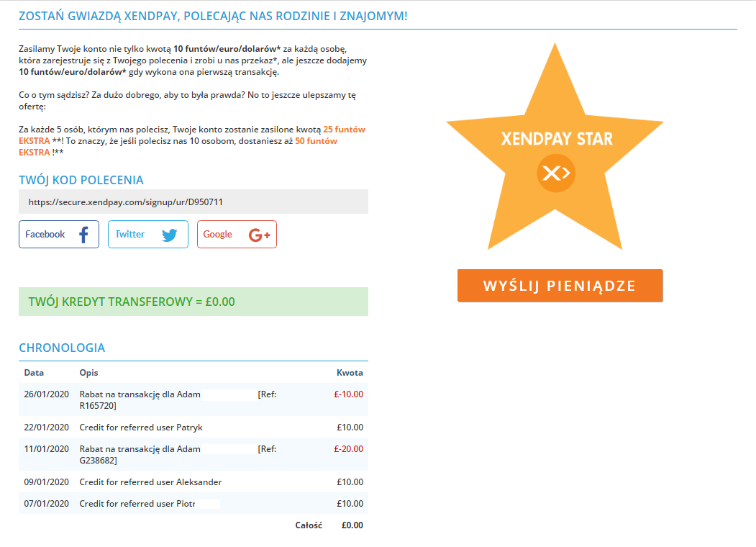Click the 'Data' column header
The height and width of the screenshot is (547, 756).
click(34, 373)
